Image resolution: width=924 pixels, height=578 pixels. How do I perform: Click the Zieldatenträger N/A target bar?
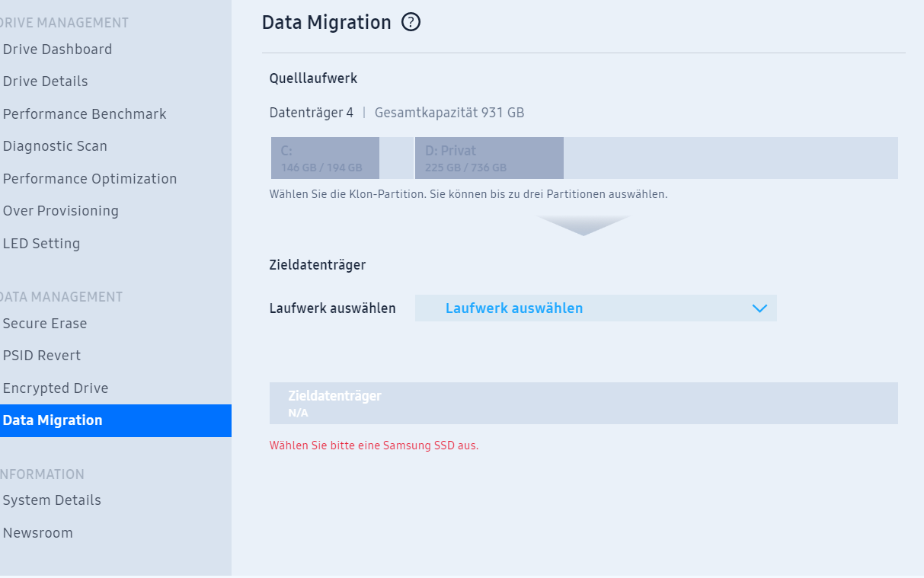tap(583, 404)
